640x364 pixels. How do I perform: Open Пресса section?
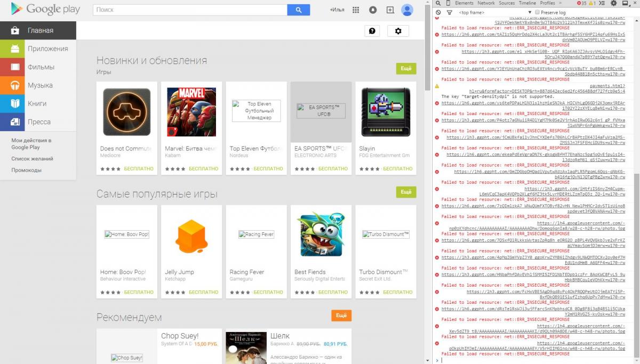[x=38, y=122]
